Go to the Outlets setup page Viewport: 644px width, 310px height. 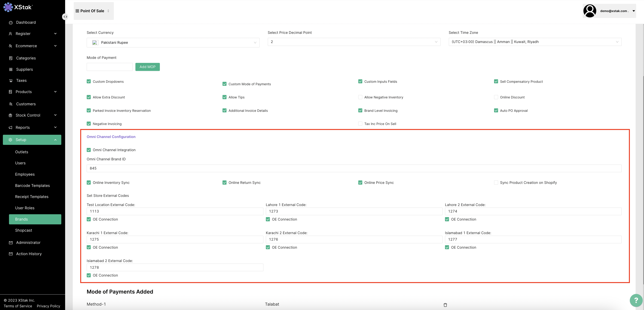[22, 152]
